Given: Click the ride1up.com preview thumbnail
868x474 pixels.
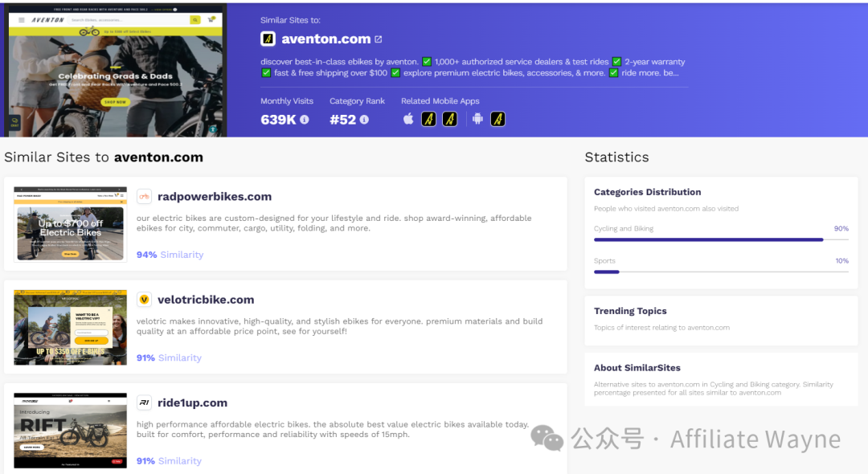Looking at the screenshot, I should 70,431.
